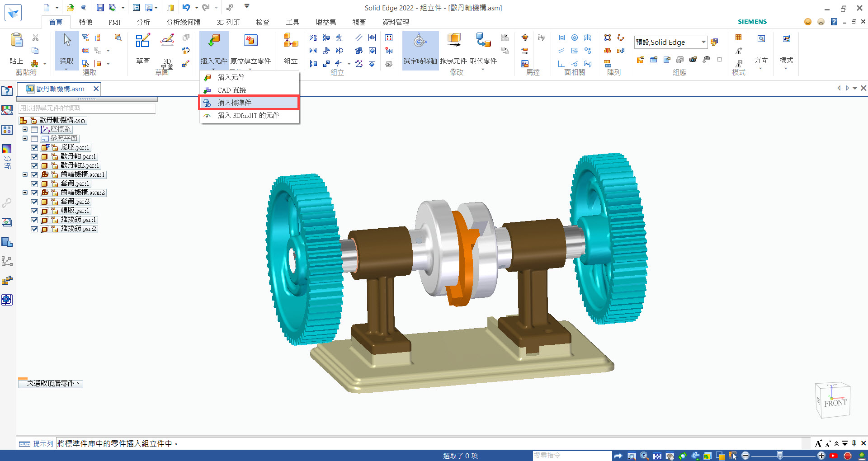Switch to the PMI ribbon tab
Image resolution: width=868 pixels, height=461 pixels.
[114, 22]
